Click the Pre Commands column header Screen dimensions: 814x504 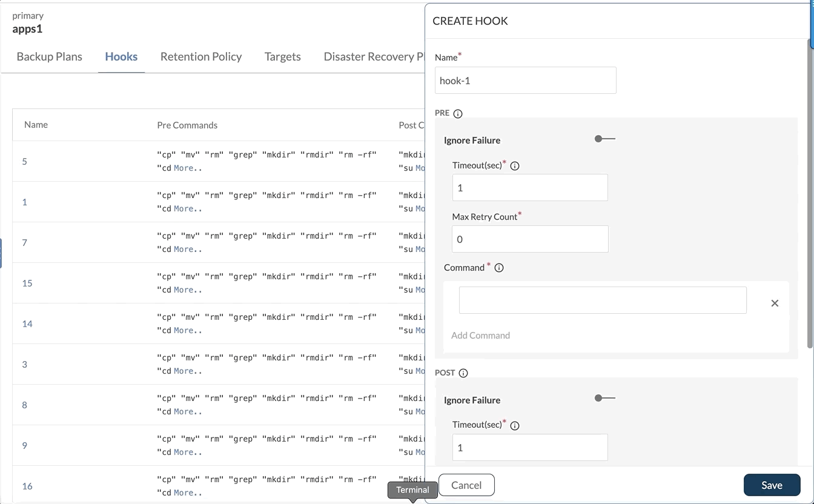click(x=187, y=125)
